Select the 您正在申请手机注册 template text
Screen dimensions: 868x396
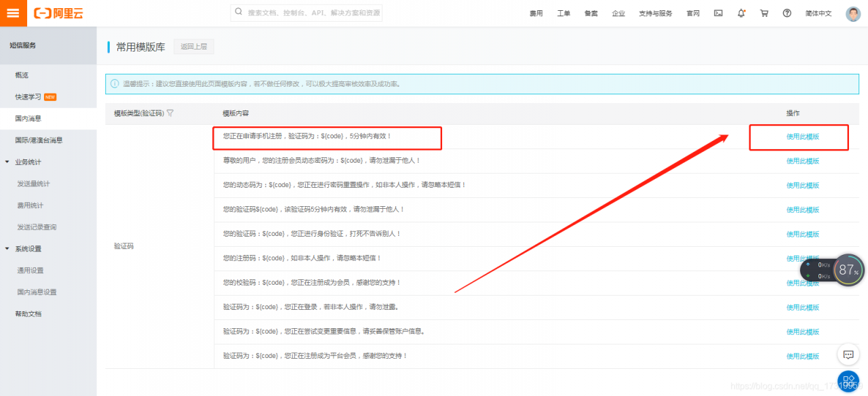(307, 136)
